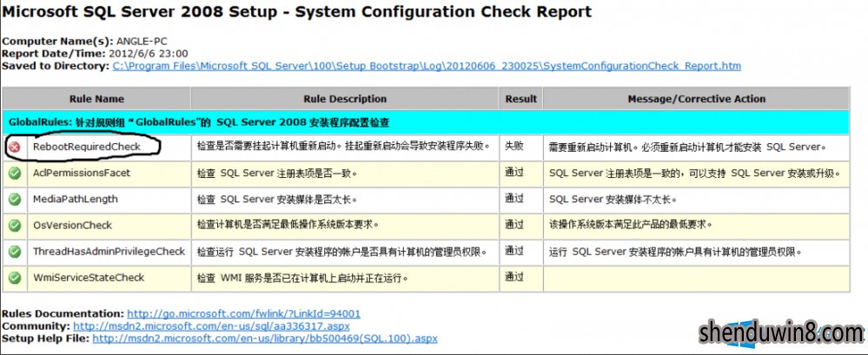Image resolution: width=868 pixels, height=355 pixels.
Task: Select the MediaPathLength rule name
Action: point(76,199)
